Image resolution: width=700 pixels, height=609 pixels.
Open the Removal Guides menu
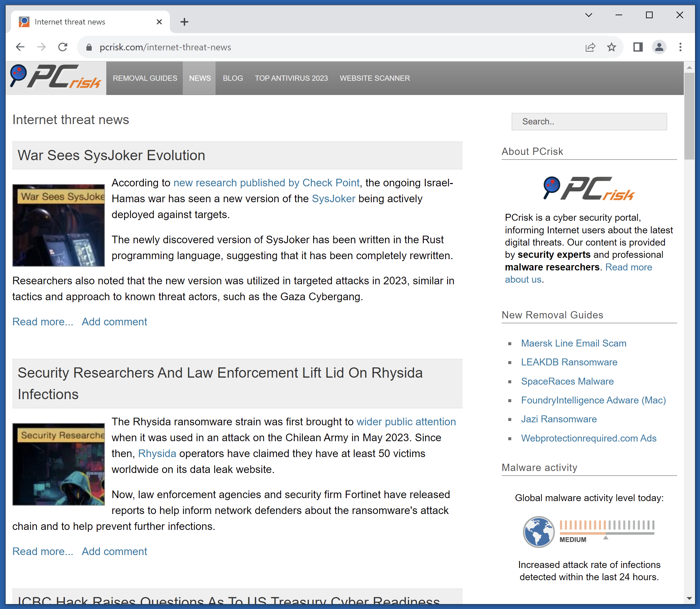click(145, 78)
